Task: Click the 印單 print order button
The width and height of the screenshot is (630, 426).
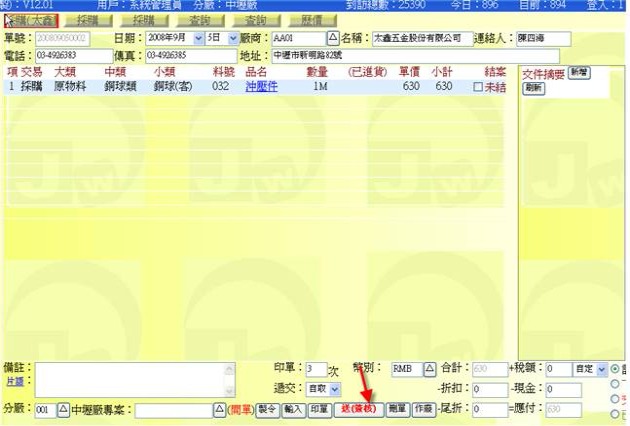Action: (319, 410)
